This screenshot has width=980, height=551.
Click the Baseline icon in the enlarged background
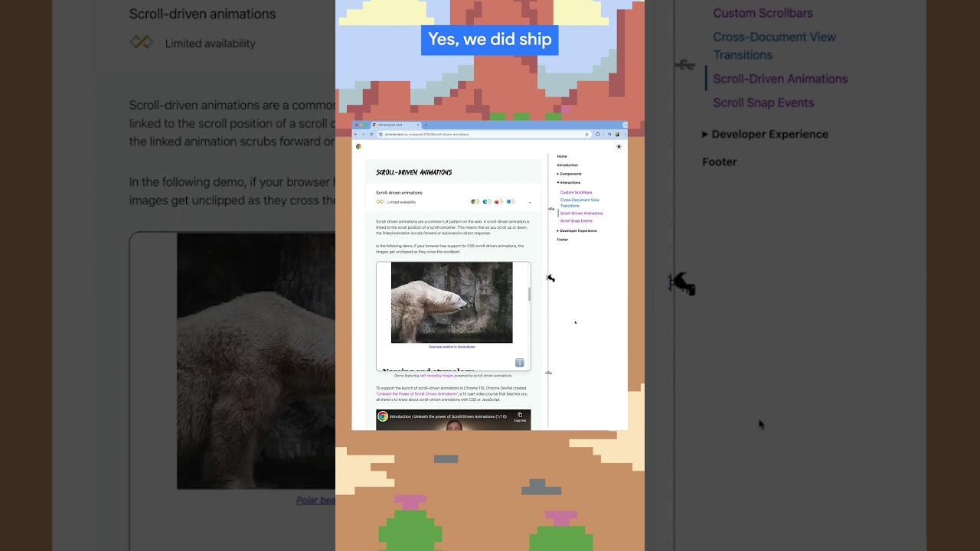[x=142, y=43]
